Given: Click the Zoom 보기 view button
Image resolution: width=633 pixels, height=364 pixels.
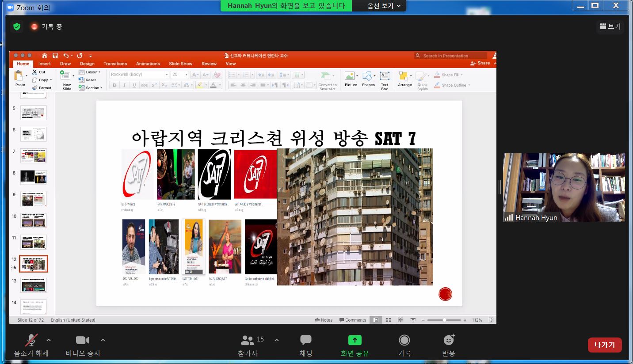Looking at the screenshot, I should pyautogui.click(x=610, y=27).
